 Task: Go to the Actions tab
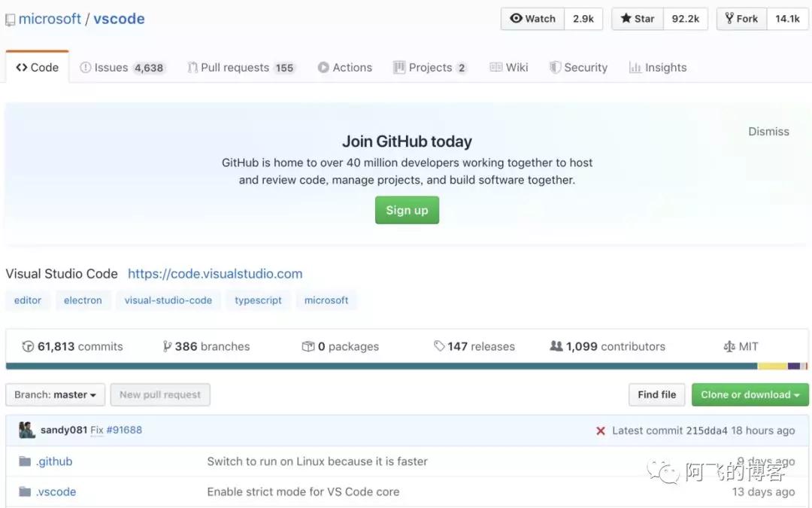[x=345, y=68]
